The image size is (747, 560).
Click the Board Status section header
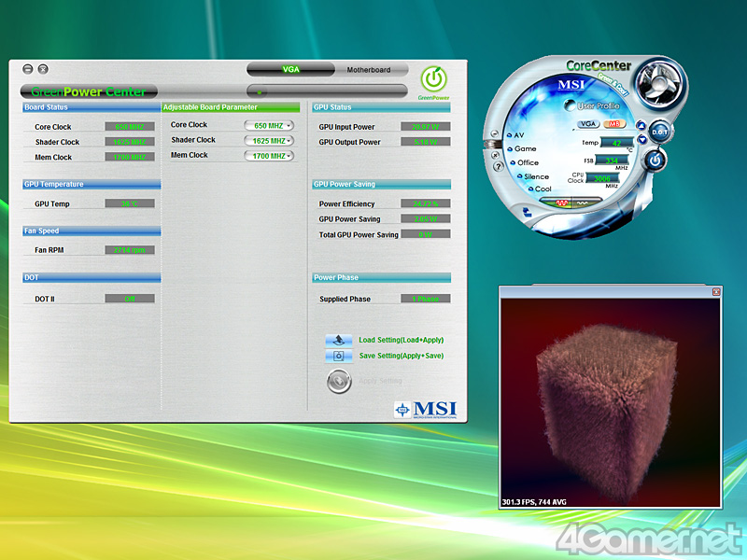tap(92, 107)
